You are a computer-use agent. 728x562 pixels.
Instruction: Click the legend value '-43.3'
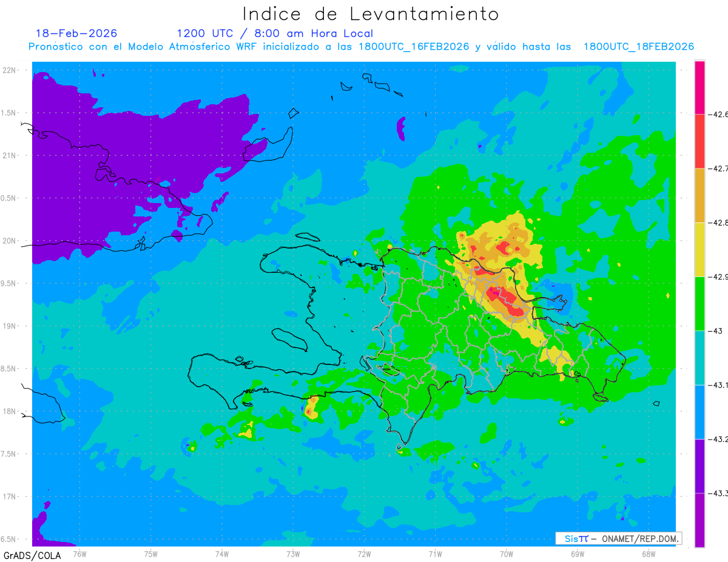click(718, 493)
